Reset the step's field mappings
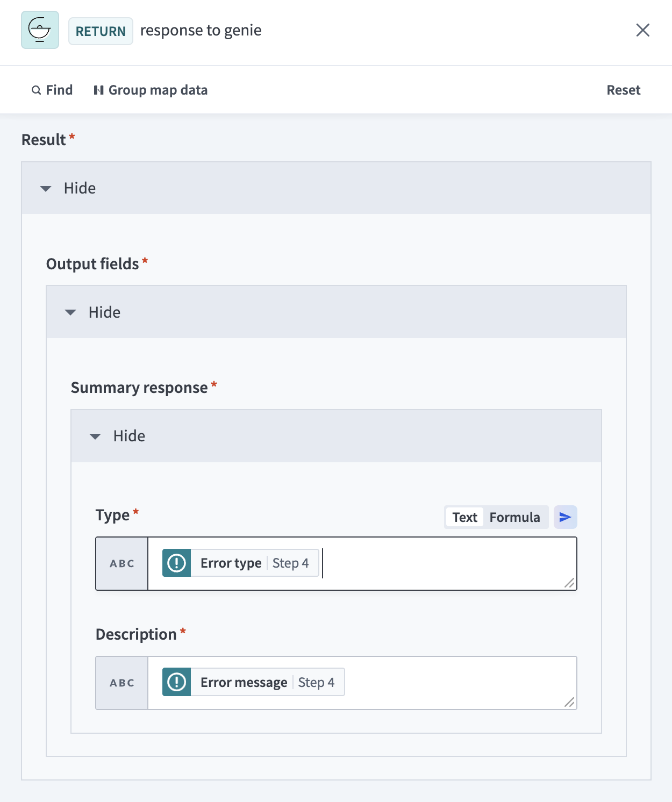This screenshot has height=802, width=672. pyautogui.click(x=623, y=90)
